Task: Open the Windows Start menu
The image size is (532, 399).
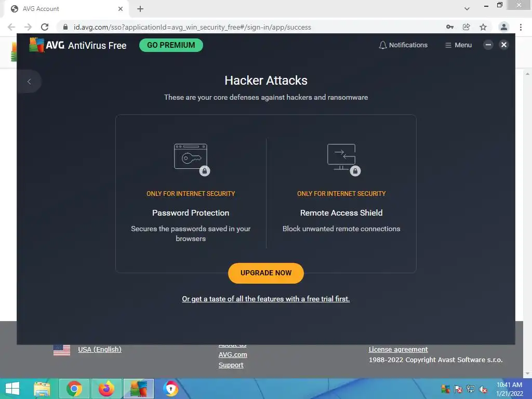Action: 12,389
